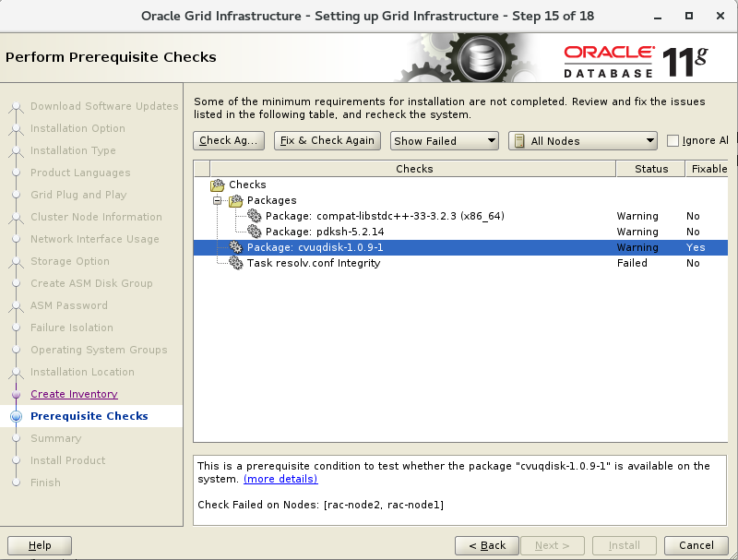Click the ASM Password step label
Screen dimensions: 738x560
pos(68,305)
